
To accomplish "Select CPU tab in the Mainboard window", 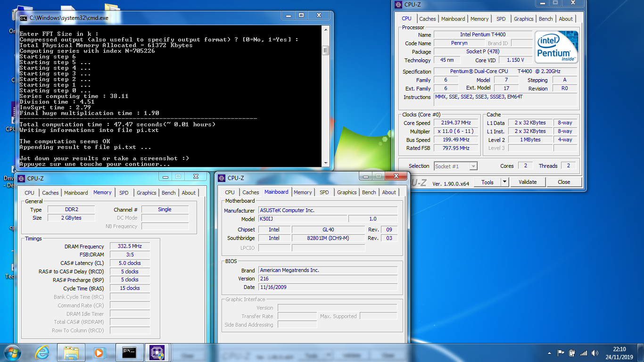I will pos(230,192).
